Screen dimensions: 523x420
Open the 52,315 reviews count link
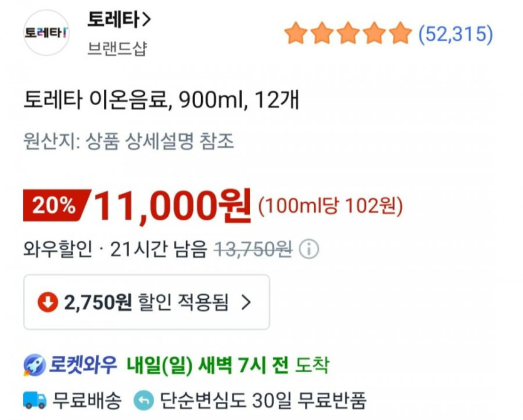tap(455, 34)
